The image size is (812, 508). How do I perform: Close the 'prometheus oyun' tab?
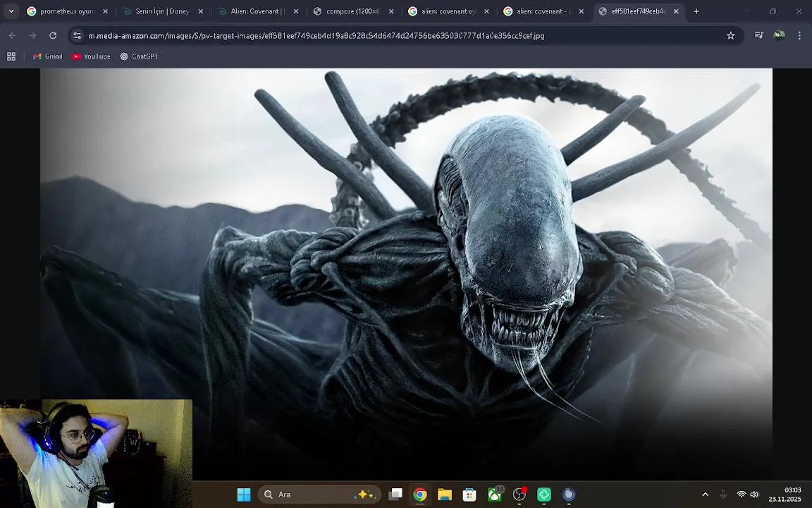106,11
